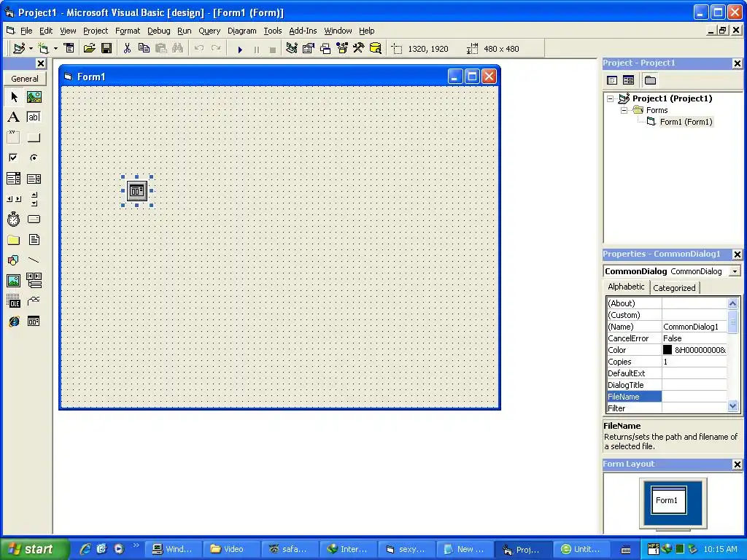Screen dimensions: 747x560
Task: Open Toolbox from toolbar hammer icon
Action: (359, 49)
